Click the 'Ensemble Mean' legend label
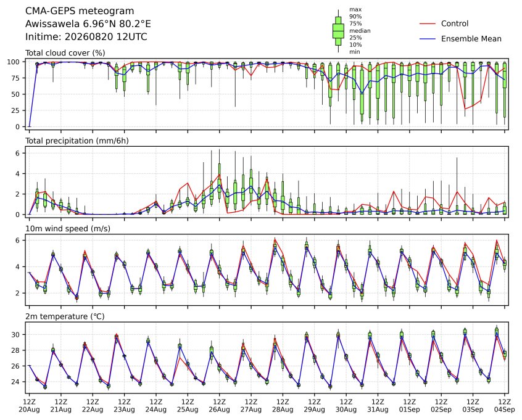 pyautogui.click(x=471, y=39)
